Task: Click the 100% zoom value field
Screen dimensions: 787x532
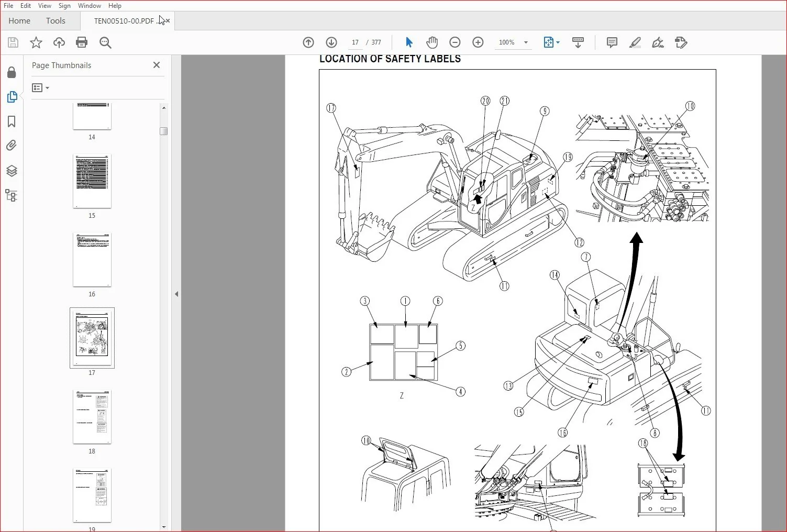Action: [507, 42]
